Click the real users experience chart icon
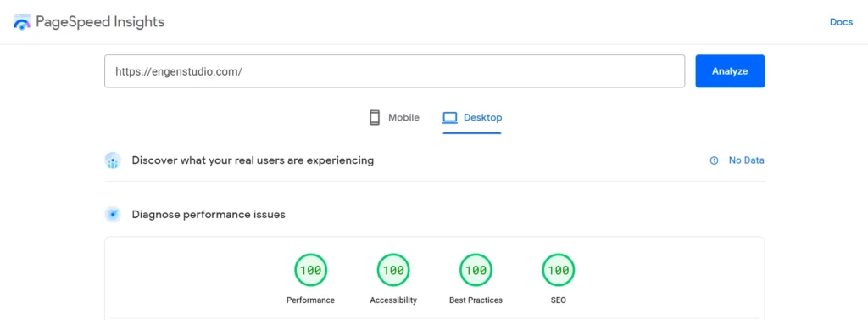The height and width of the screenshot is (320, 868). (x=113, y=160)
